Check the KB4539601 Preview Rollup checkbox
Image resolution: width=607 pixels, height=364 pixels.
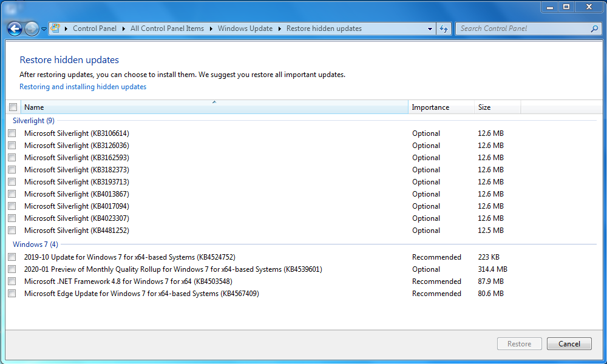[12, 269]
